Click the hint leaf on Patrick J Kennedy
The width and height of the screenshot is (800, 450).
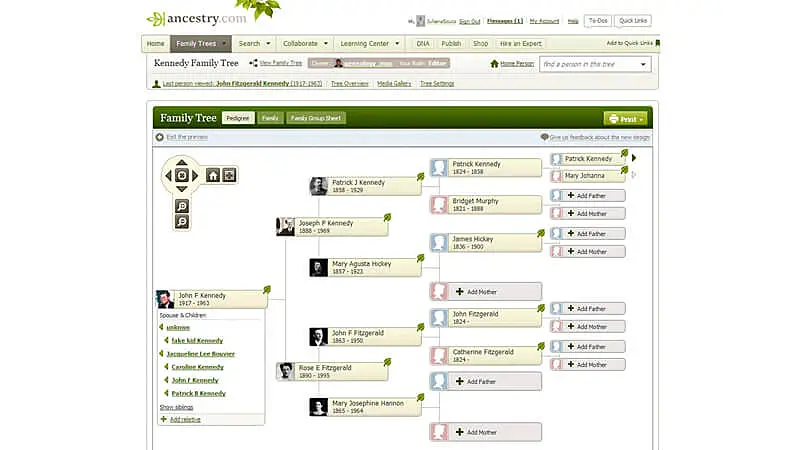tap(420, 177)
